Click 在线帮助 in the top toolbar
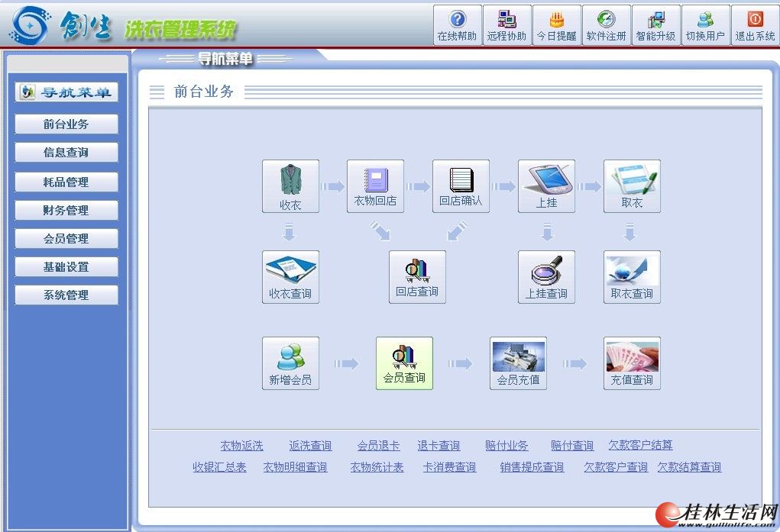This screenshot has width=780, height=532. pos(457,25)
